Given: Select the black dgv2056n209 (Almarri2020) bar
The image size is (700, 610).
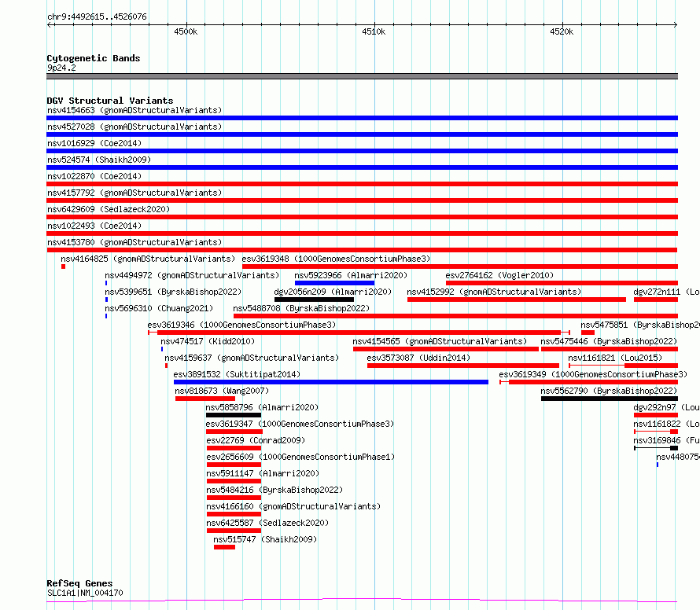Looking at the screenshot, I should coord(314,299).
